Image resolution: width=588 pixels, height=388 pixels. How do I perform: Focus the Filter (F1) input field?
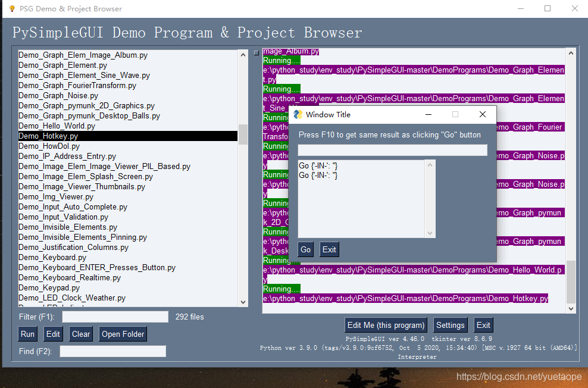(x=115, y=317)
